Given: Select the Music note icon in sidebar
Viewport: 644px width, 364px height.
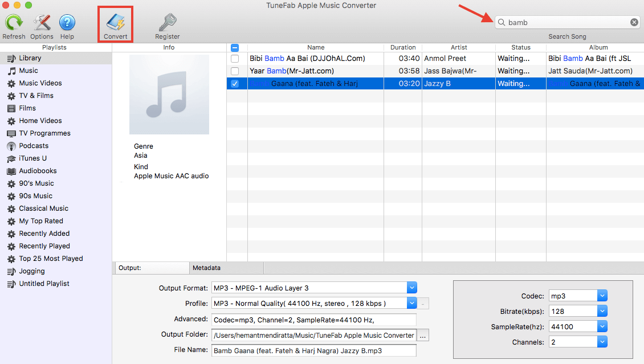Looking at the screenshot, I should click(x=11, y=71).
